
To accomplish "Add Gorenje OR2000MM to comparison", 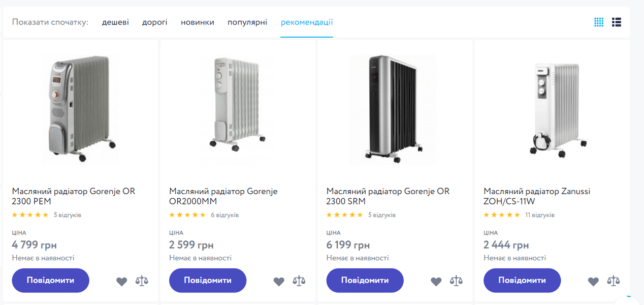I will pos(299,281).
